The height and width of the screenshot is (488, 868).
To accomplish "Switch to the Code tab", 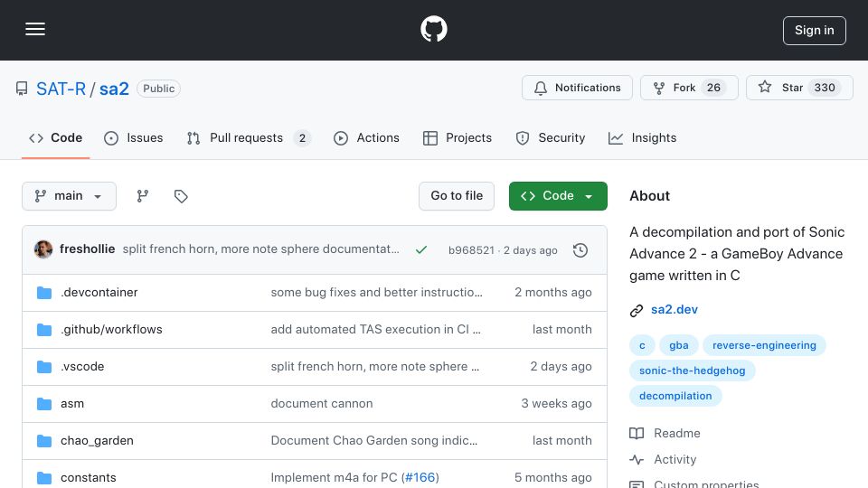I will 55,137.
